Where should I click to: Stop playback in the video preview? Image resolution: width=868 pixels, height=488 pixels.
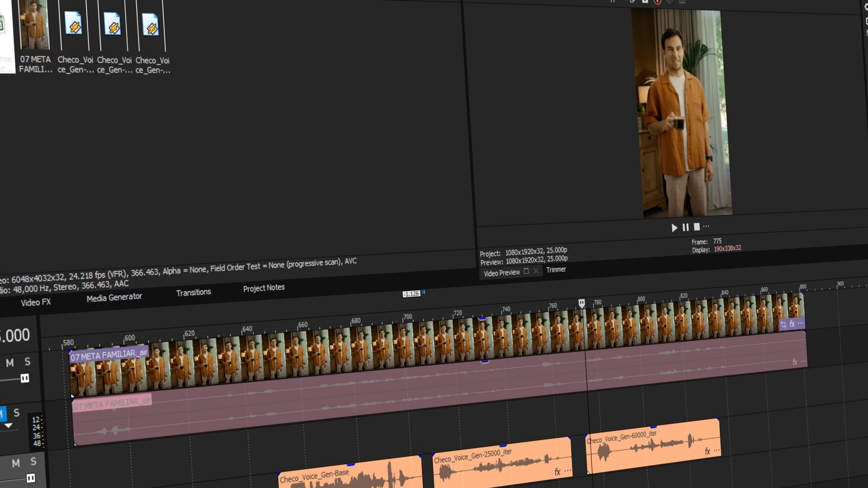(697, 227)
